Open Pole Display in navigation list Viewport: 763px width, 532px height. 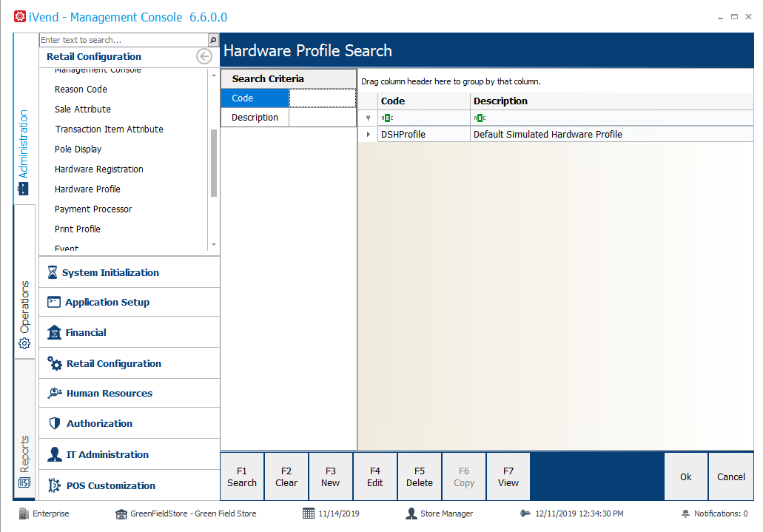[78, 149]
